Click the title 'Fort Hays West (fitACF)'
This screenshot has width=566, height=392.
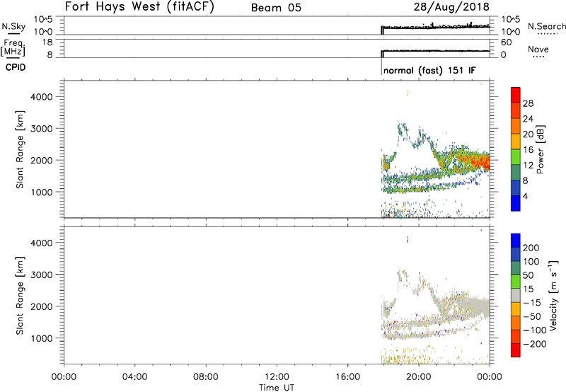point(139,6)
